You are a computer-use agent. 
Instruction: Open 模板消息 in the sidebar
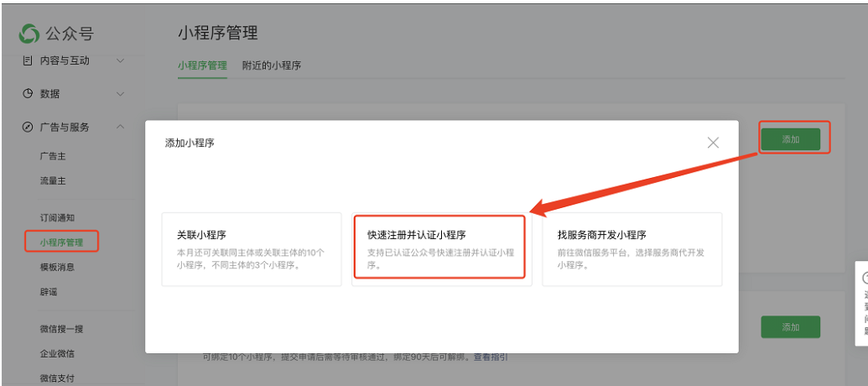57,267
